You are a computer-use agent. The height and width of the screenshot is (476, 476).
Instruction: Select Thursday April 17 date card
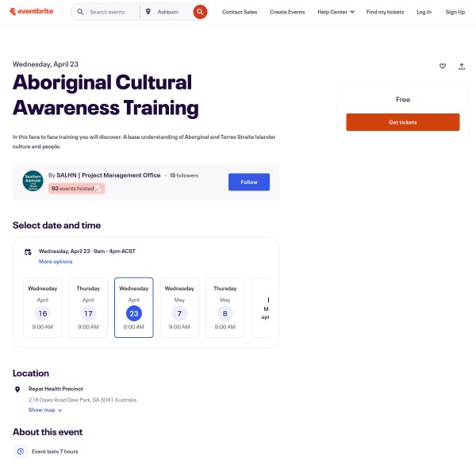coord(88,308)
